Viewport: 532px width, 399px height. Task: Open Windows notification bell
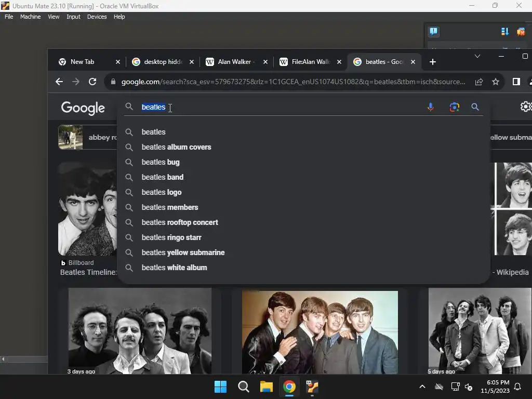[518, 387]
